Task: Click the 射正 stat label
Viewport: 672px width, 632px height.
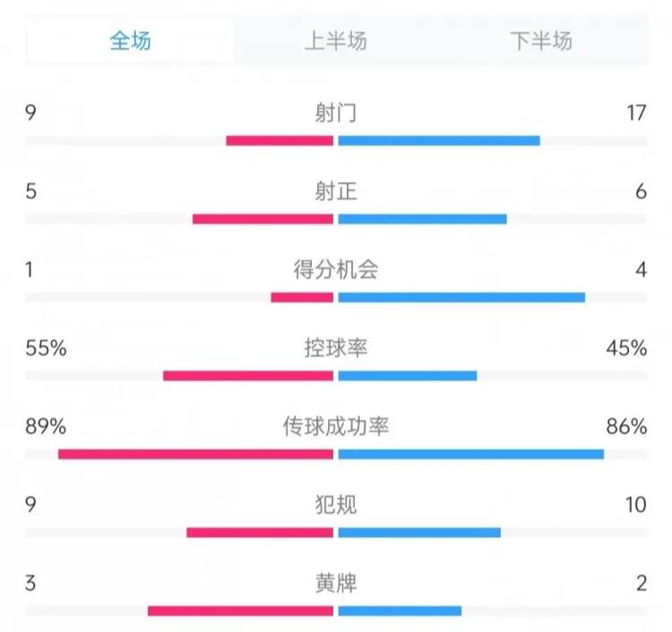Action: [336, 191]
